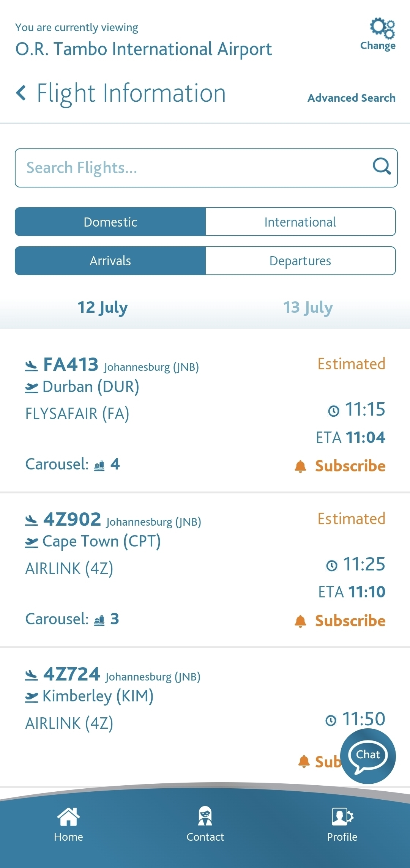Focus the Search Flights input field
410x868 pixels.
tap(190, 168)
